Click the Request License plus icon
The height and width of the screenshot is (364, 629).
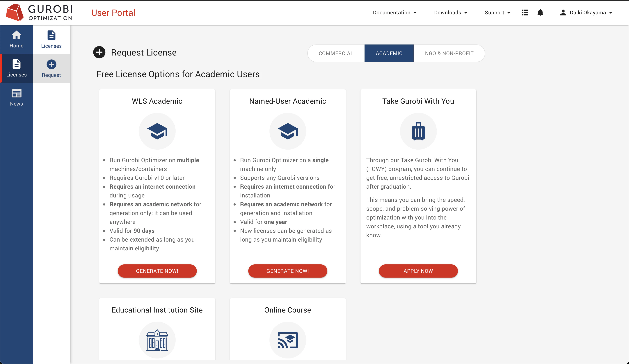[99, 52]
